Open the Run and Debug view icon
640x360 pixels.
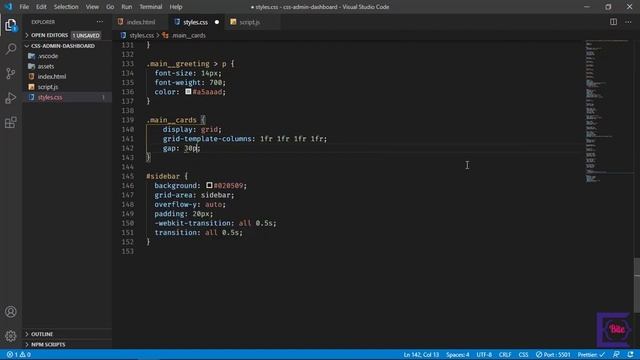click(x=11, y=98)
